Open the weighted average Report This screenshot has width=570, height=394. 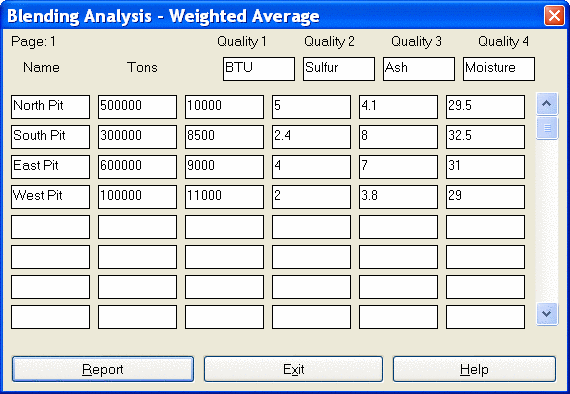click(x=103, y=369)
